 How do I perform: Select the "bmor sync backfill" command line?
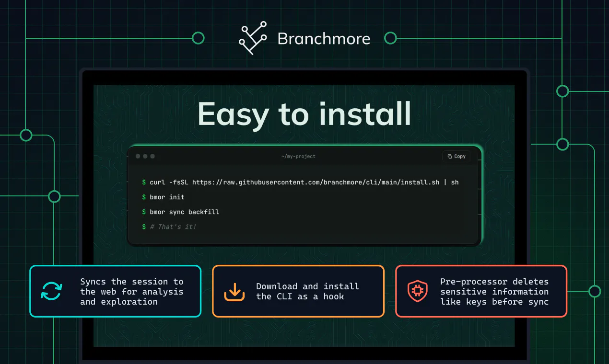(180, 212)
